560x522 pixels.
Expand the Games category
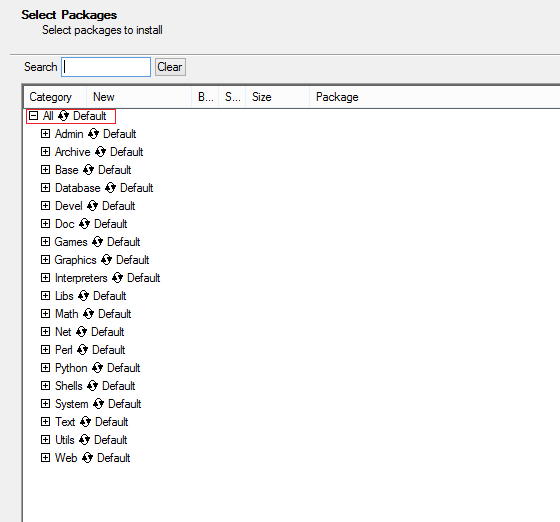pos(45,242)
